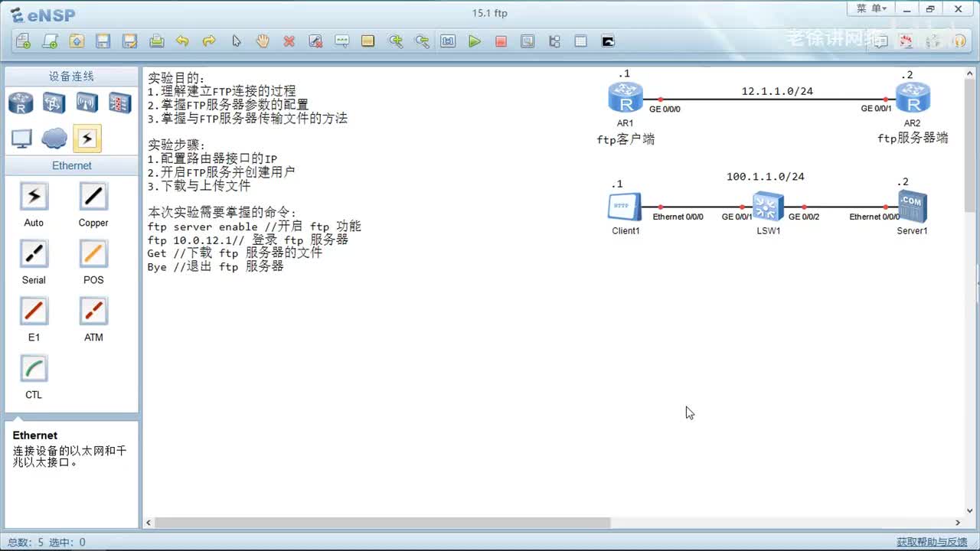Select the Firewall device category
This screenshot has height=551, width=980.
pos(119,103)
